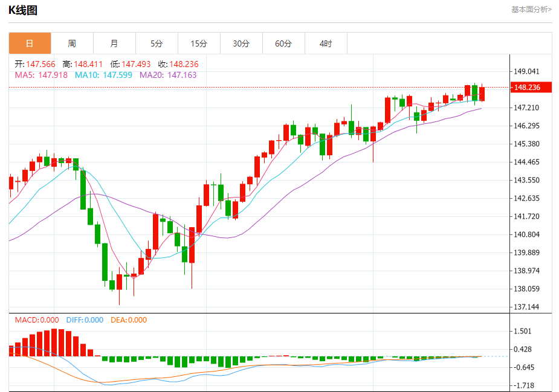Click the 收: 148.236 close price
The image size is (559, 392).
[178, 64]
